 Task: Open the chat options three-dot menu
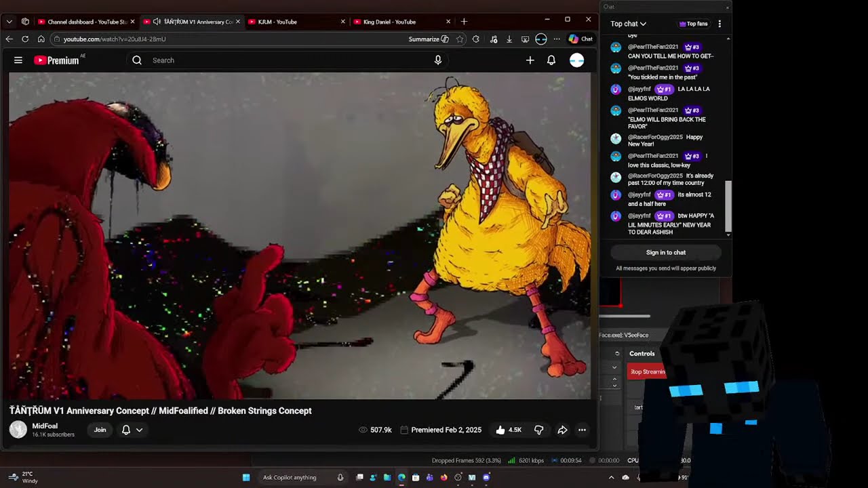pos(719,24)
